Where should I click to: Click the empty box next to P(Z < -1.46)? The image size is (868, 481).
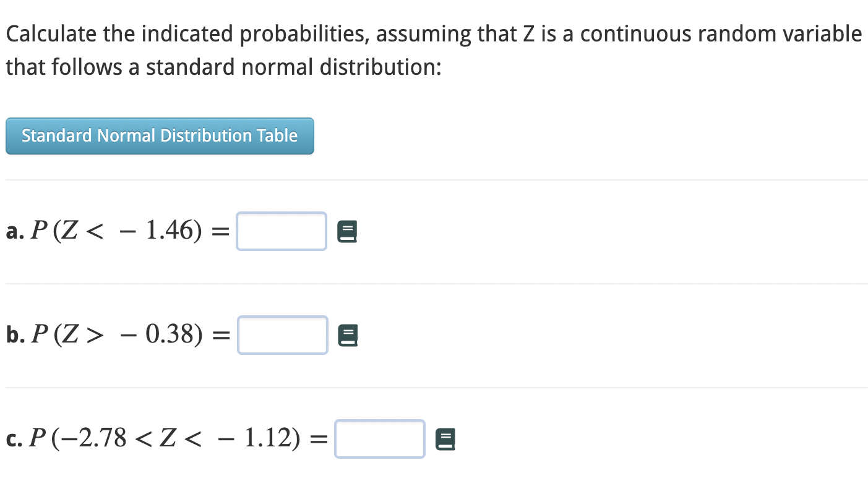click(281, 231)
